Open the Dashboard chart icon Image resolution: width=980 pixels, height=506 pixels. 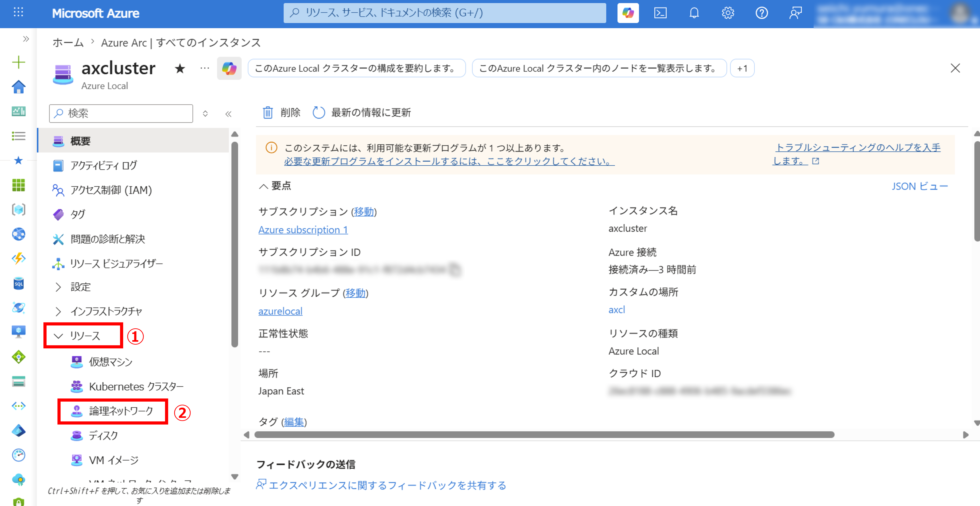[18, 111]
